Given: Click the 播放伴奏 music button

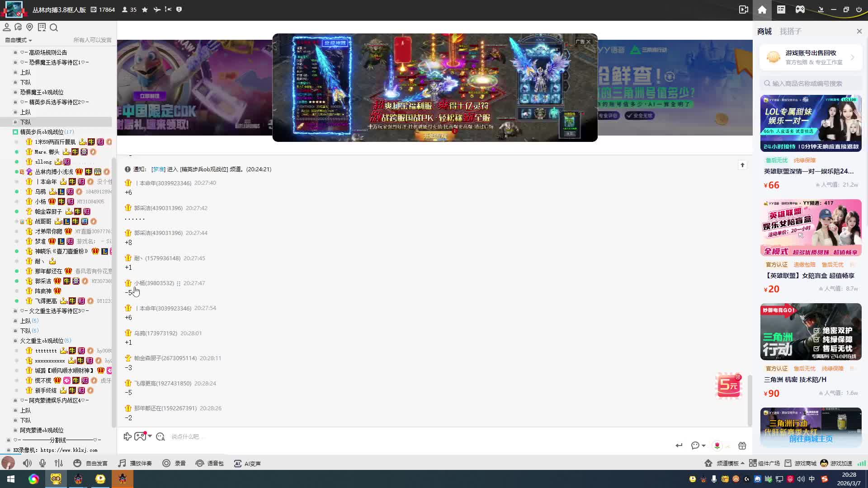Looking at the screenshot, I should pos(135,463).
